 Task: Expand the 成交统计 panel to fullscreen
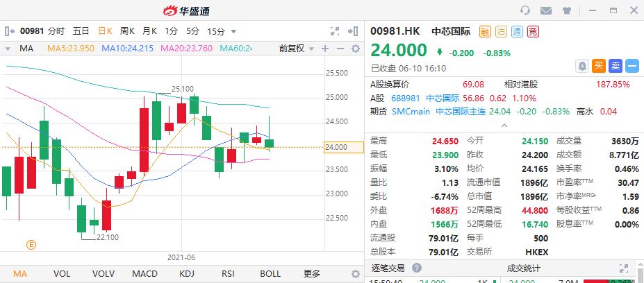click(x=623, y=268)
